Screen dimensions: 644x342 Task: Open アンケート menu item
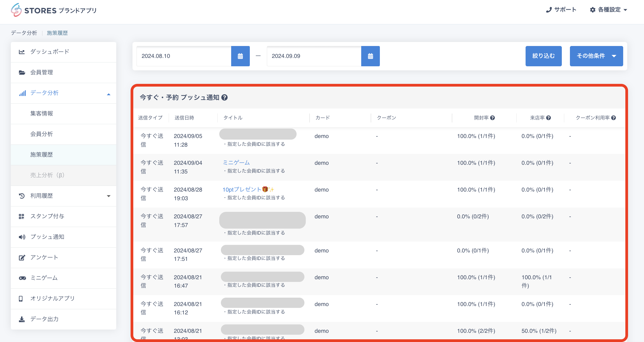64,258
